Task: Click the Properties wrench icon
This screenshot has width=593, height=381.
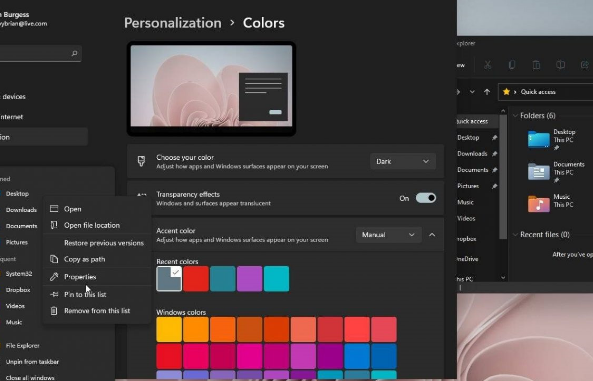Action: 54,277
